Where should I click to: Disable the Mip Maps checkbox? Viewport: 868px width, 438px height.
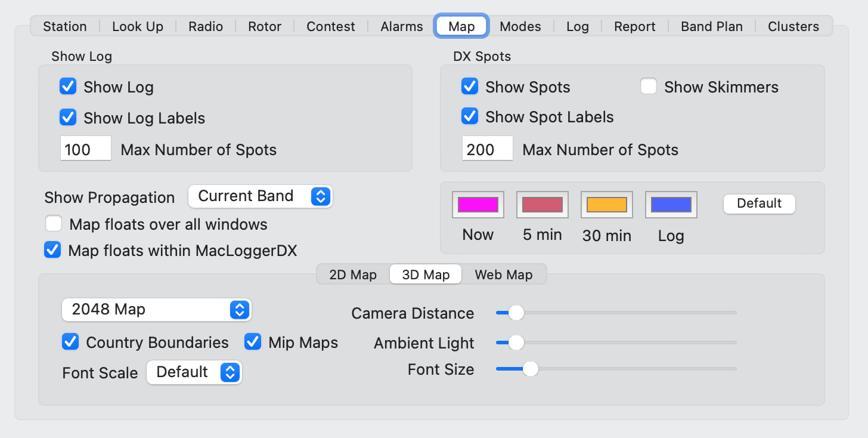point(253,342)
